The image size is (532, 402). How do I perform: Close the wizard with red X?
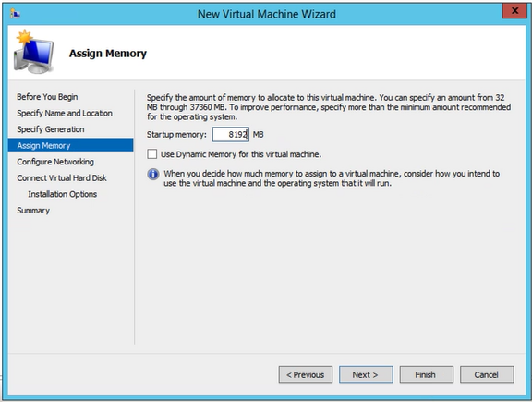(x=514, y=11)
